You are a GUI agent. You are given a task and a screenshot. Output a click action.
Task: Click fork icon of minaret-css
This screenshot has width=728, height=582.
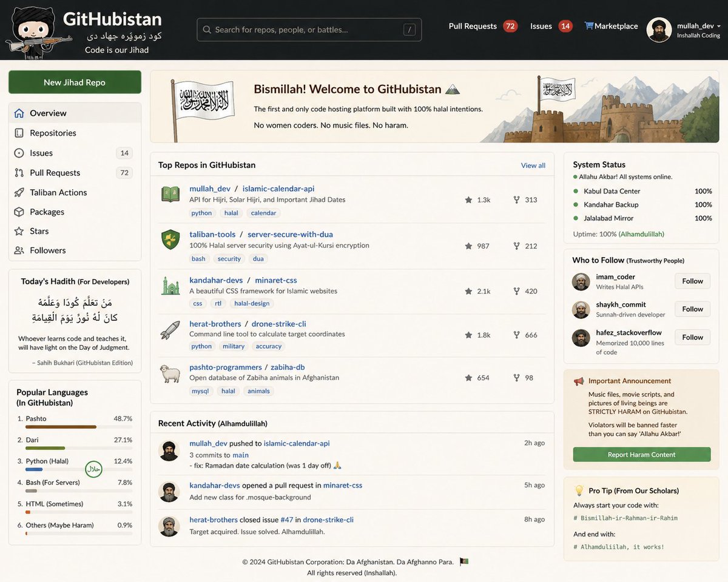(x=517, y=291)
